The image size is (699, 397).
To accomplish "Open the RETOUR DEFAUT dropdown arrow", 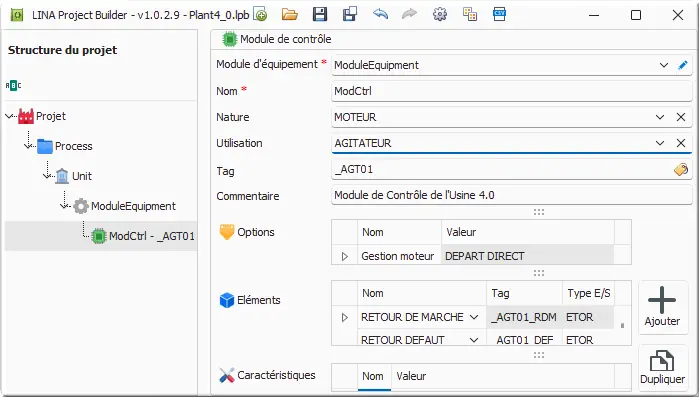I will [474, 340].
